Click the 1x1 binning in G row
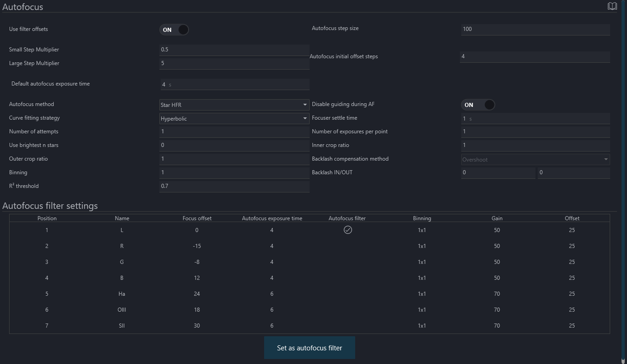This screenshot has width=627, height=364. [x=422, y=262]
